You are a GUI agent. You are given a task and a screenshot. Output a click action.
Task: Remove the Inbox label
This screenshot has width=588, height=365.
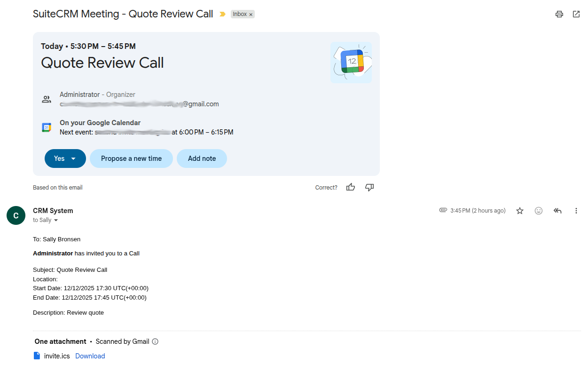(x=251, y=14)
